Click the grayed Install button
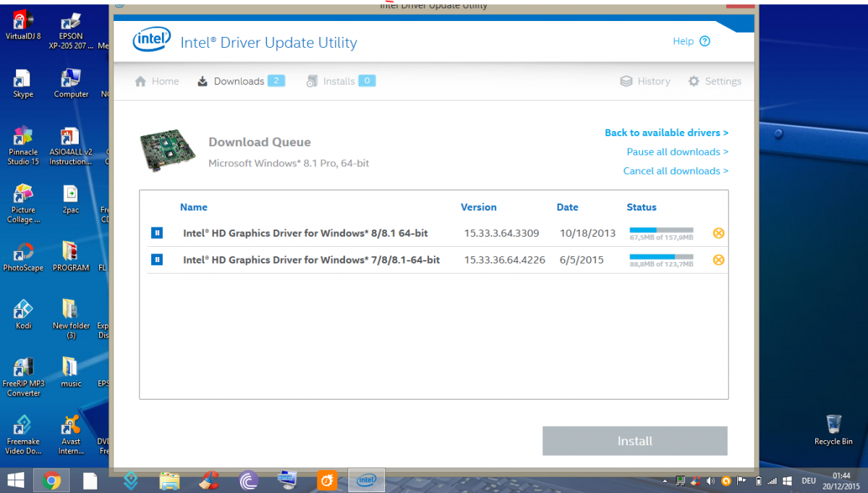Image resolution: width=868 pixels, height=493 pixels. 634,441
